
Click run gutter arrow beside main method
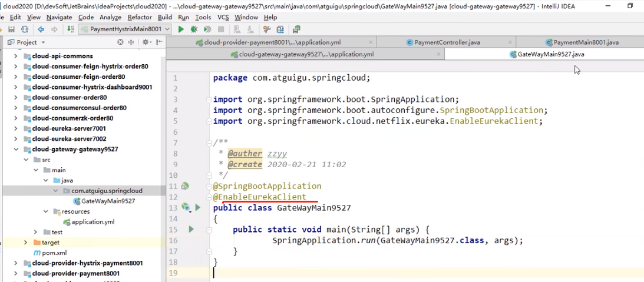[x=191, y=229]
